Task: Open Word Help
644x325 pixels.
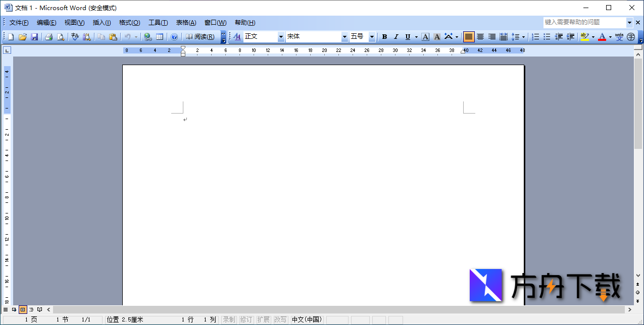Action: (x=174, y=36)
